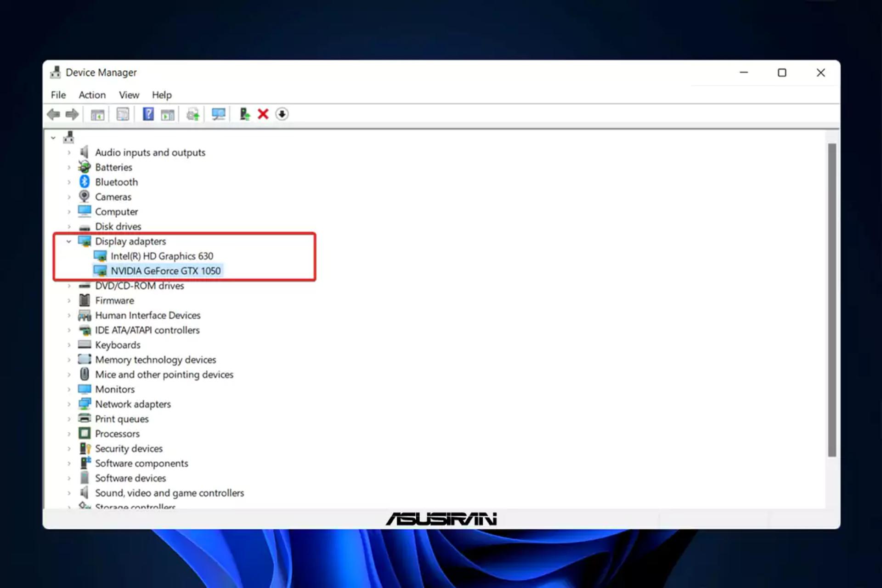
Task: Open the Action menu
Action: click(92, 95)
